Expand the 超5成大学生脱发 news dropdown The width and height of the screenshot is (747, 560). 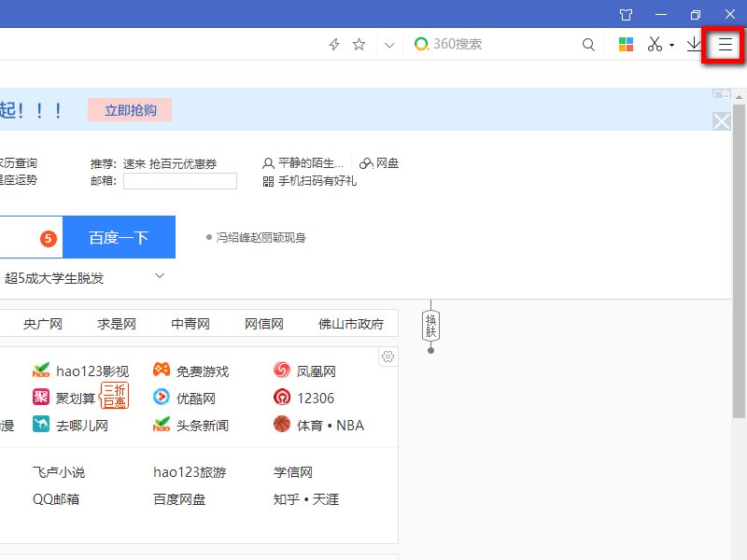coord(159,276)
